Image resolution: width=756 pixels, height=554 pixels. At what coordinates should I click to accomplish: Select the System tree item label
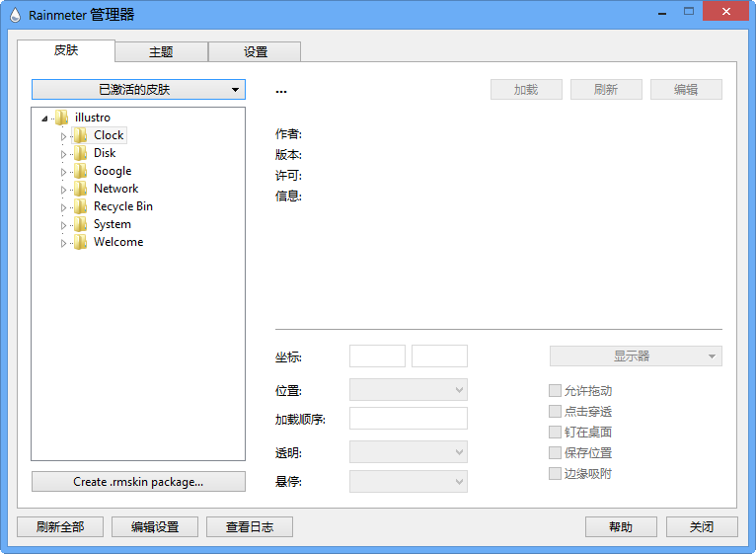tap(113, 224)
